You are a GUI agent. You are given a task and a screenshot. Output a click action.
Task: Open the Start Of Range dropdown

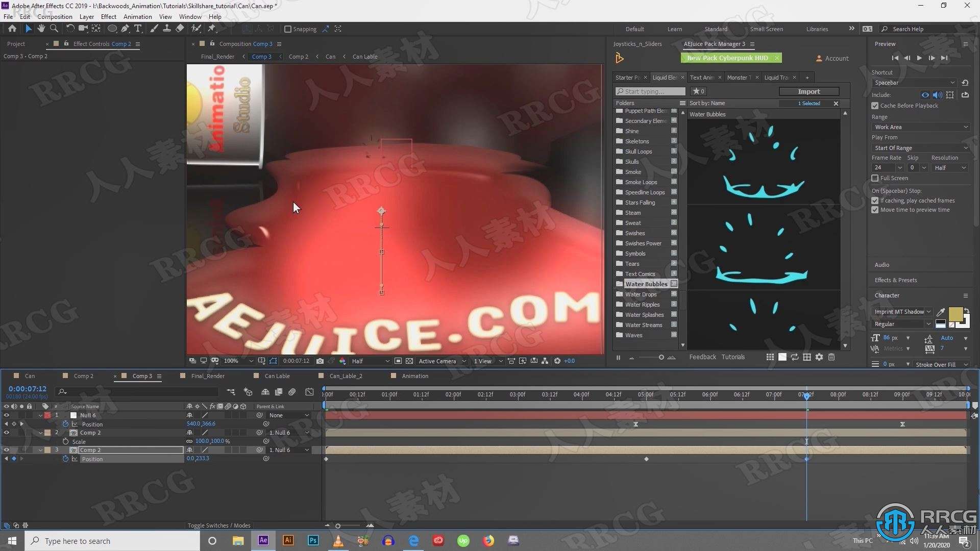920,148
